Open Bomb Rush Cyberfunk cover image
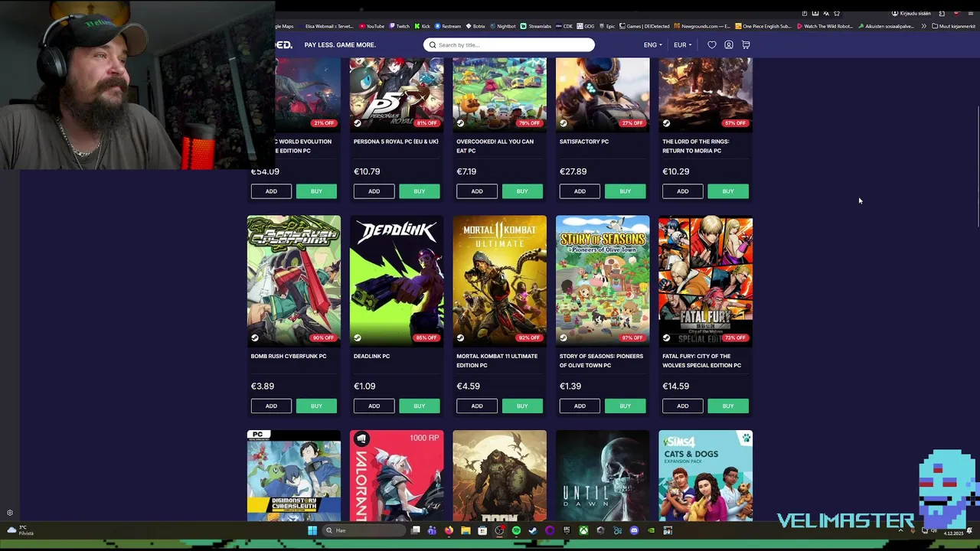The image size is (980, 551). [294, 281]
